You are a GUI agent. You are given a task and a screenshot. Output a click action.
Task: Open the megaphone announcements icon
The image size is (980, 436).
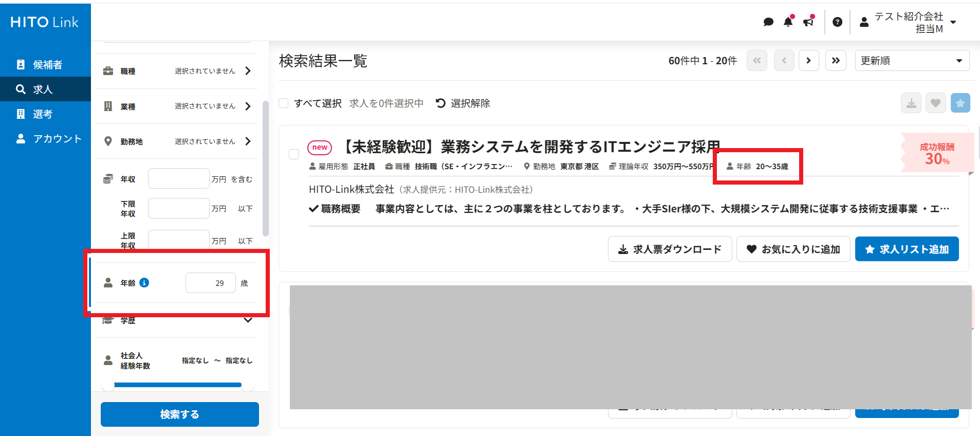808,22
